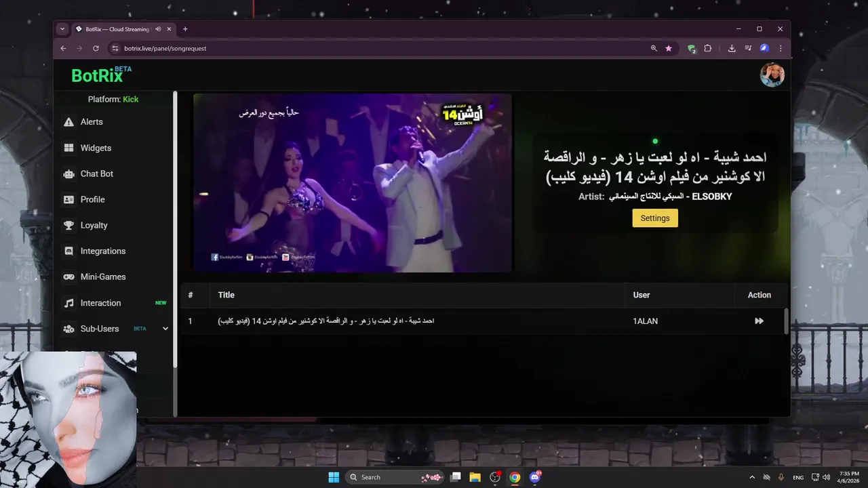Screen dimensions: 868x488
Task: Click the Platform: Kick label
Action: pyautogui.click(x=113, y=99)
